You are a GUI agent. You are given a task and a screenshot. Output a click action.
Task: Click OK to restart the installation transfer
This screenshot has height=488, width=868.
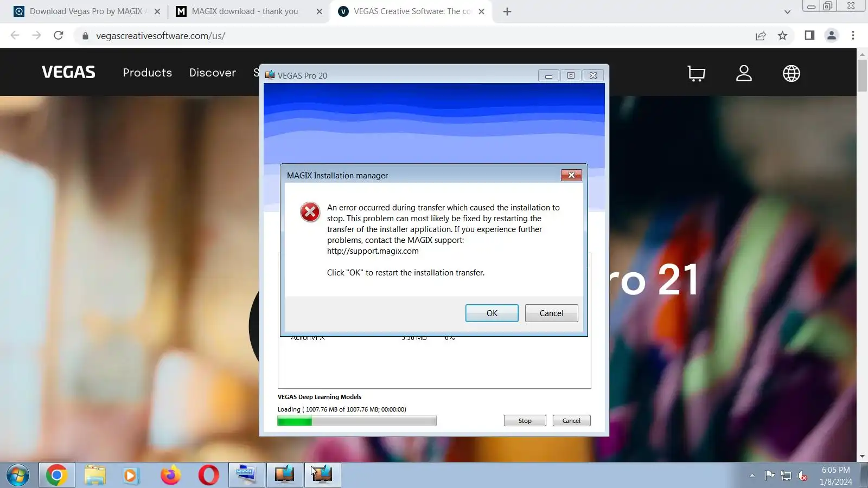click(492, 313)
